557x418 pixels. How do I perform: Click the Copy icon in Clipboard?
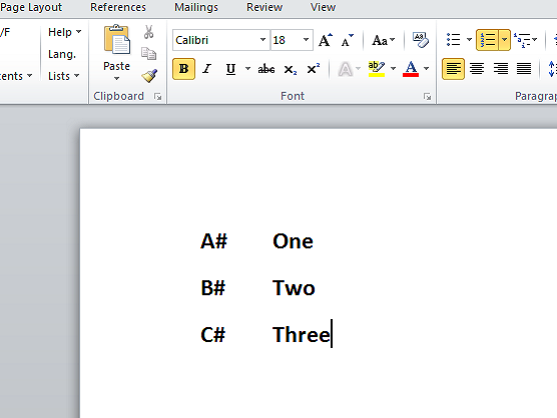click(x=148, y=54)
